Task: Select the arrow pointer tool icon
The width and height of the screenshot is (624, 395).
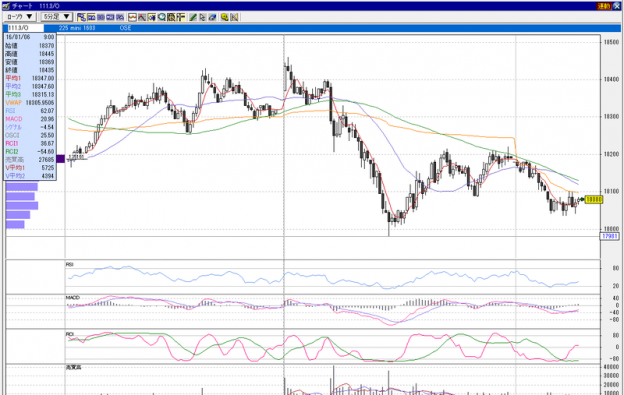Action: (203, 17)
